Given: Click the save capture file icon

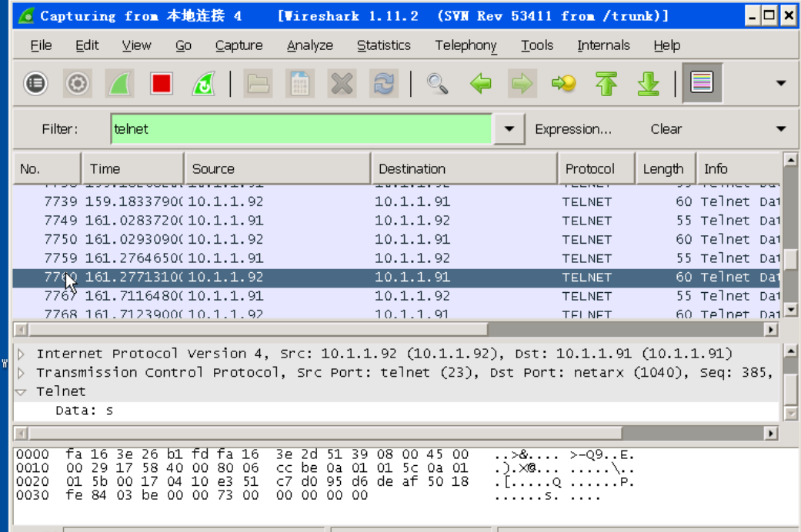Looking at the screenshot, I should pyautogui.click(x=300, y=83).
